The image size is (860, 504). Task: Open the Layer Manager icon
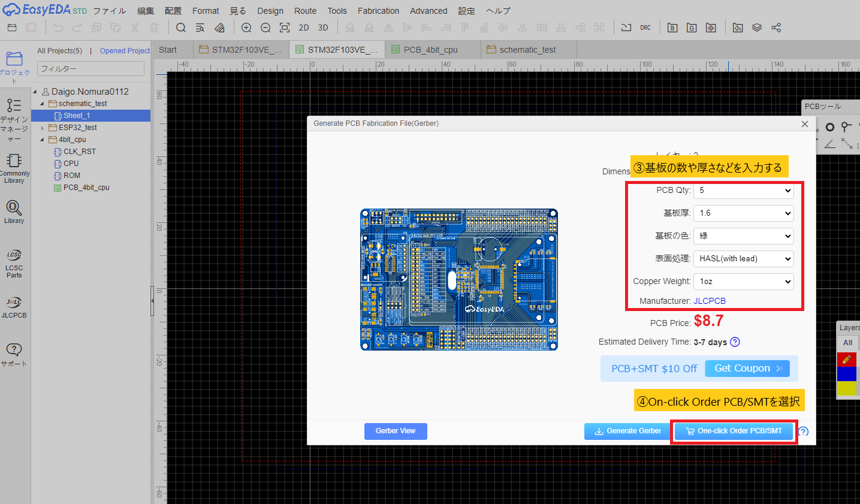(756, 27)
